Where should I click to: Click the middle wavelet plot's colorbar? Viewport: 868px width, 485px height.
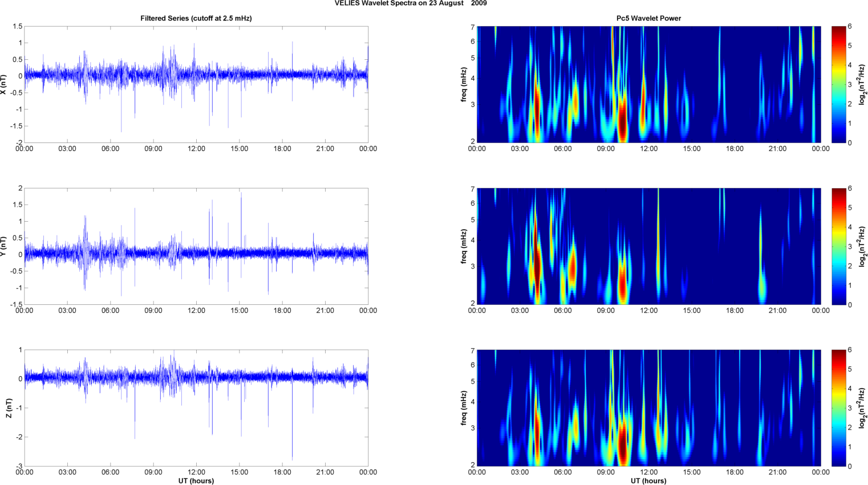tap(838, 246)
